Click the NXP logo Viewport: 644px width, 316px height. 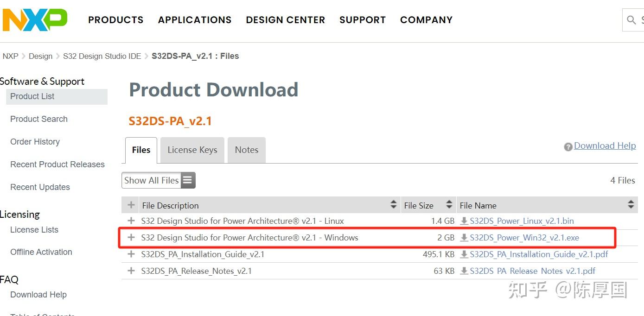point(35,20)
